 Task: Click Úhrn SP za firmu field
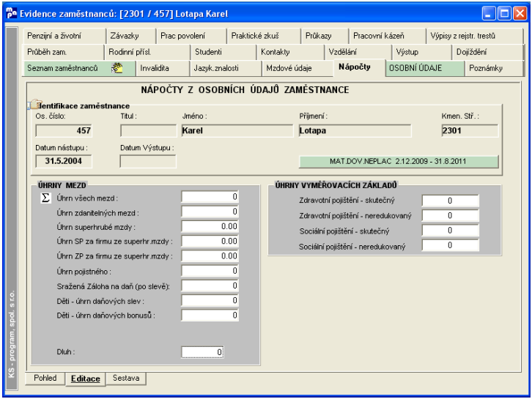[210, 242]
